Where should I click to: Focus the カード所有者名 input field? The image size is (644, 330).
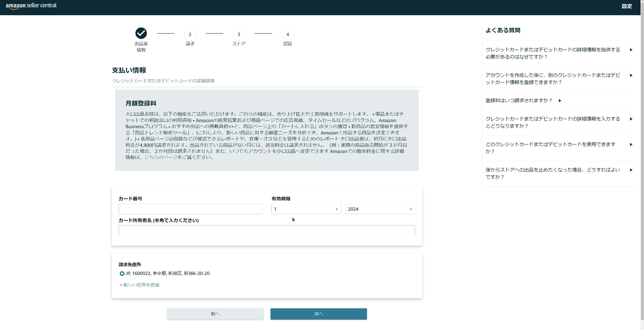[267, 230]
